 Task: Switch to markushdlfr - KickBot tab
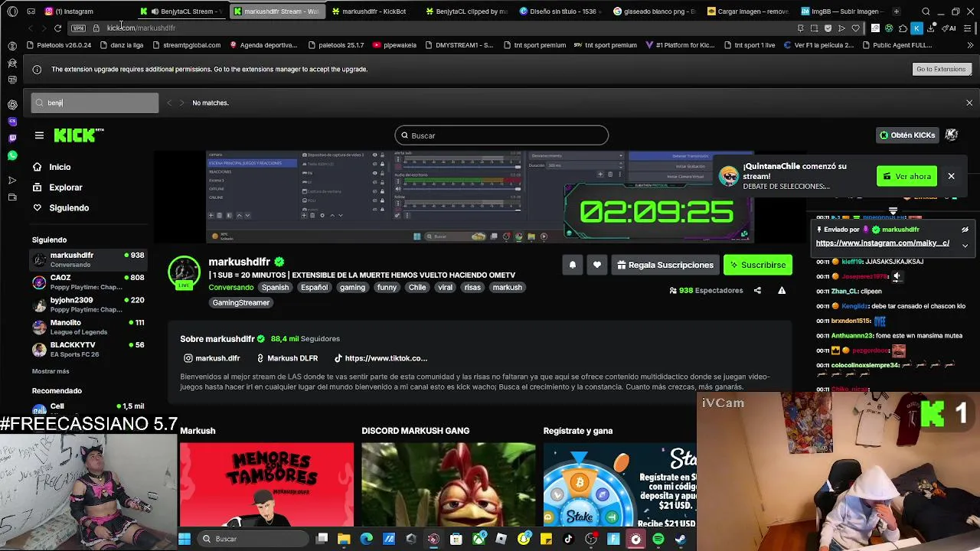click(374, 11)
